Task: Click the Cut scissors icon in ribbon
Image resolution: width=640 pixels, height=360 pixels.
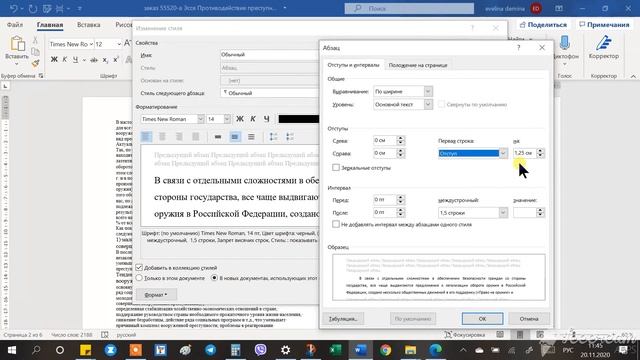Action: [x=35, y=40]
